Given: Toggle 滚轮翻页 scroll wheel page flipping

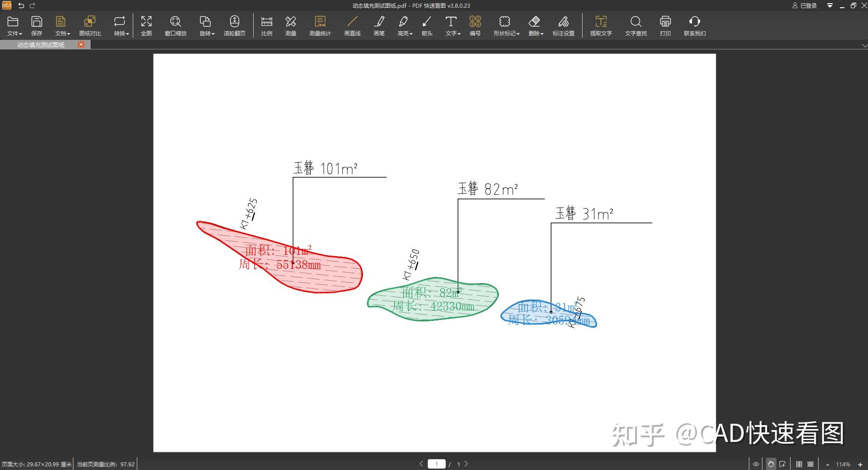Looking at the screenshot, I should click(x=234, y=25).
